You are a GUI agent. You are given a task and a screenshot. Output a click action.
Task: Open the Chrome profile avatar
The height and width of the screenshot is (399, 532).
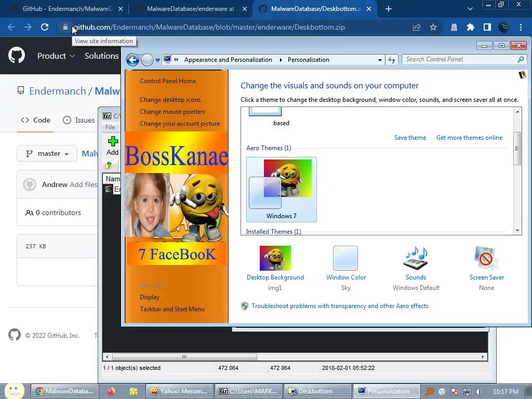point(504,27)
